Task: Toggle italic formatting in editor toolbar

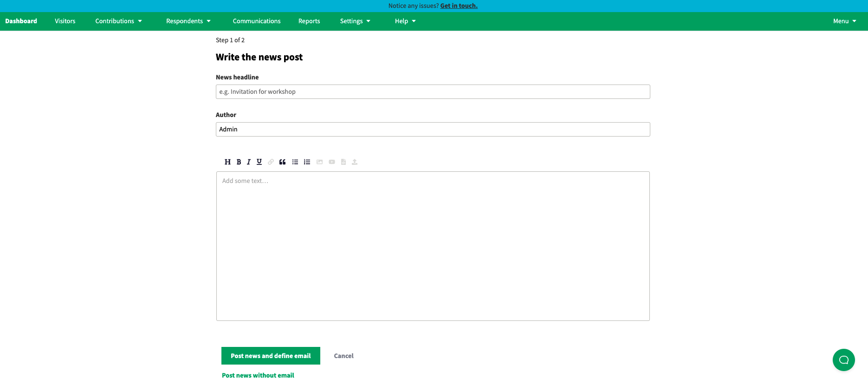Action: coord(249,162)
